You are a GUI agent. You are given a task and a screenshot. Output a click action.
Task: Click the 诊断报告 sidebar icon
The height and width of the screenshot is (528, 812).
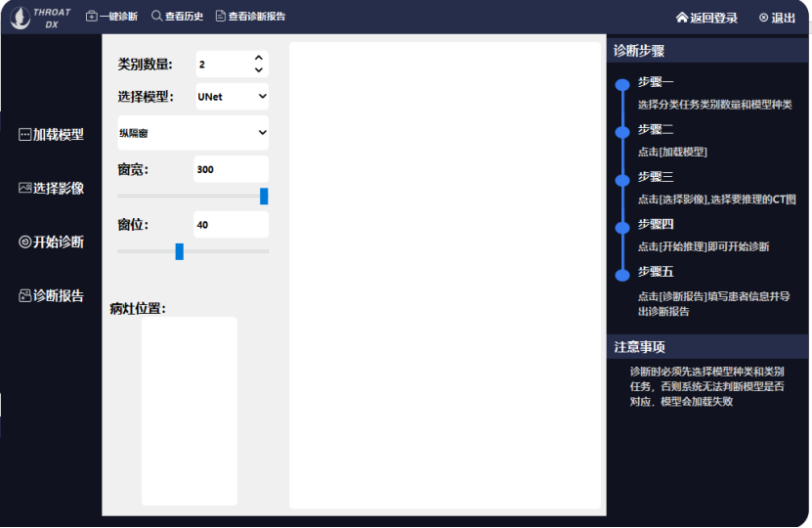point(24,296)
